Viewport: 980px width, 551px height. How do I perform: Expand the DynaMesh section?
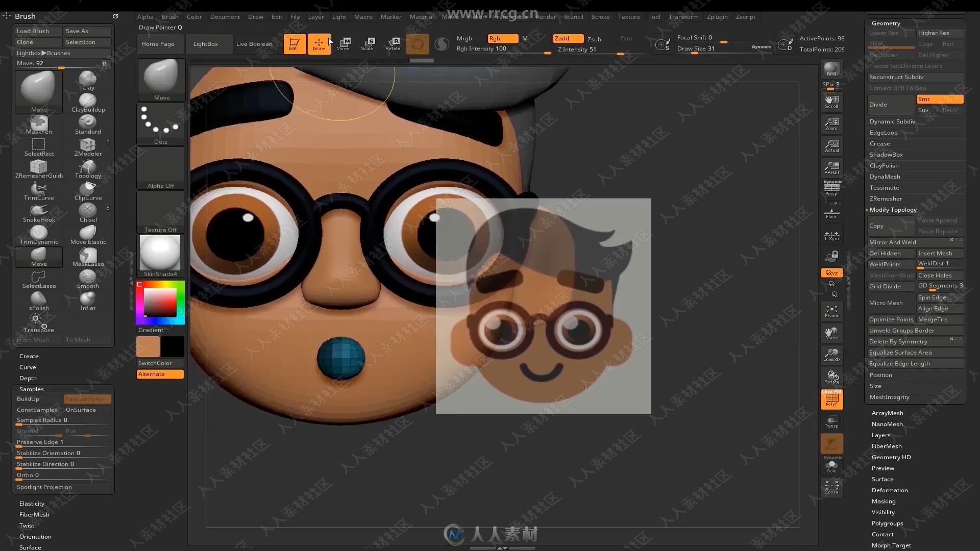(885, 177)
